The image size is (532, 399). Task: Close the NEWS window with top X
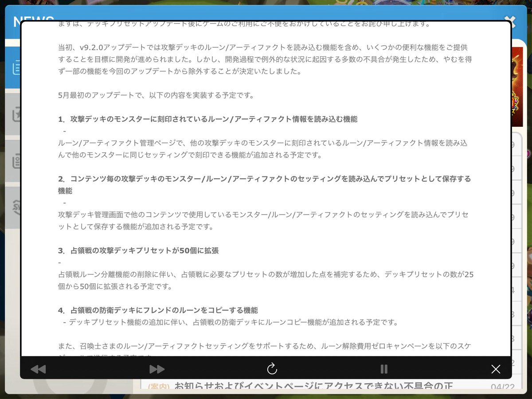[510, 21]
